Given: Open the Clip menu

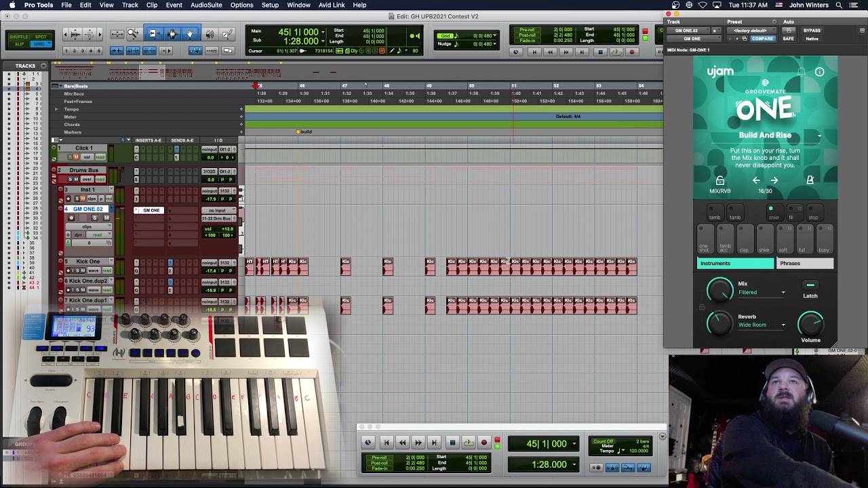Looking at the screenshot, I should point(152,5).
